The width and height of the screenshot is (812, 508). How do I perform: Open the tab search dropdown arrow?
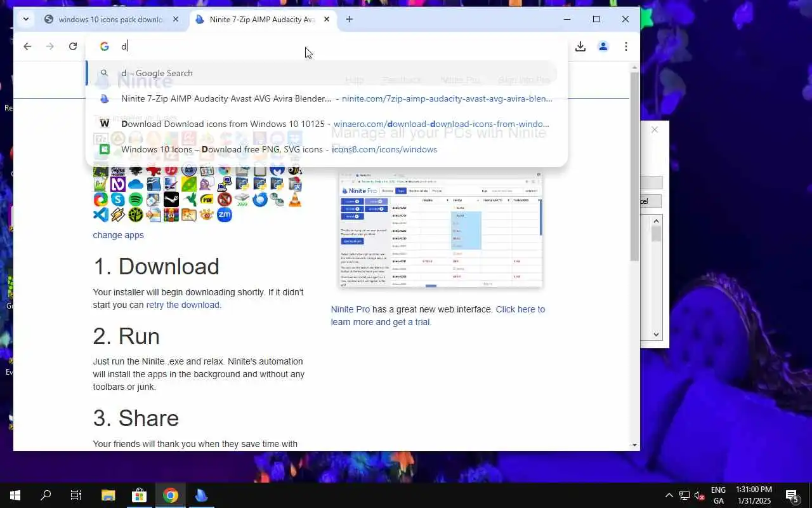[x=25, y=19]
